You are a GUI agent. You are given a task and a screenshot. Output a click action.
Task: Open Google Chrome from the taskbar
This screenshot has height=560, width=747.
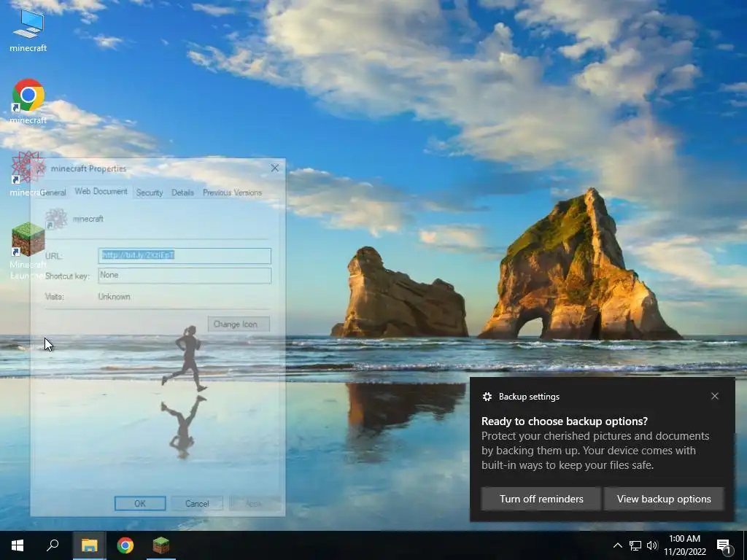click(x=125, y=545)
